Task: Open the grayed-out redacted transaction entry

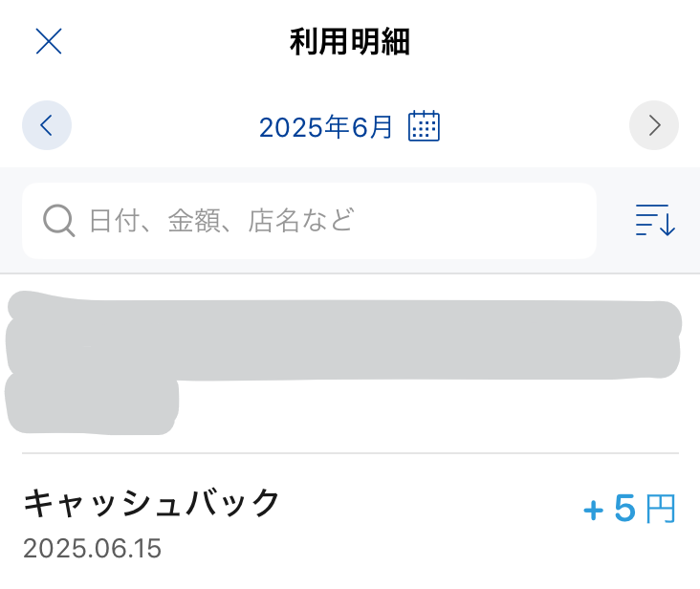Action: (x=344, y=342)
